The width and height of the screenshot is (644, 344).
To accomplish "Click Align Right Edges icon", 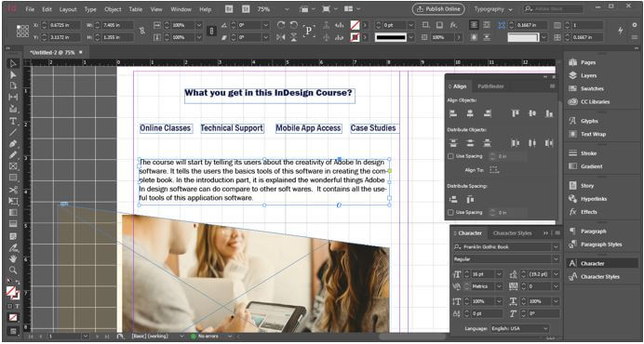I will pos(487,113).
